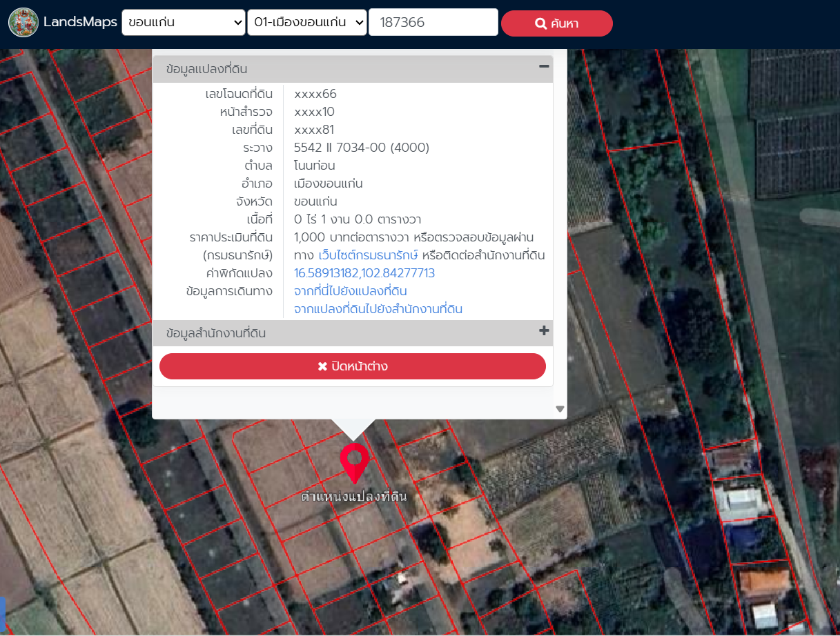Viewport: 840px width, 636px height.
Task: Click the orange-roofed building on the map
Action: 764,583
